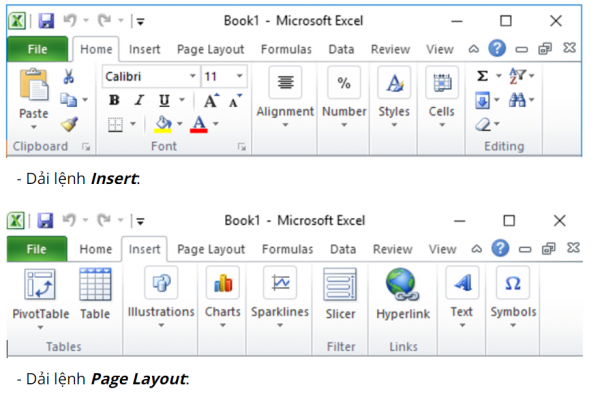Open View tab in bottom Excel window
Screen dimensions: 600x398
click(x=442, y=249)
